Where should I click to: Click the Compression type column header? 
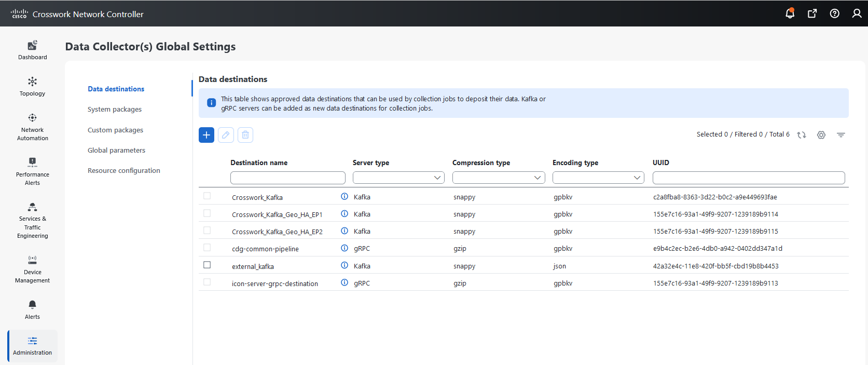[481, 163]
